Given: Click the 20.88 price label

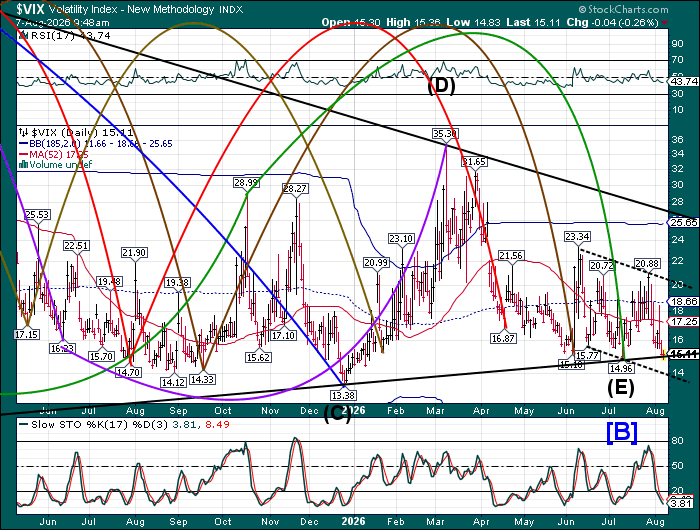Looking at the screenshot, I should tap(647, 264).
